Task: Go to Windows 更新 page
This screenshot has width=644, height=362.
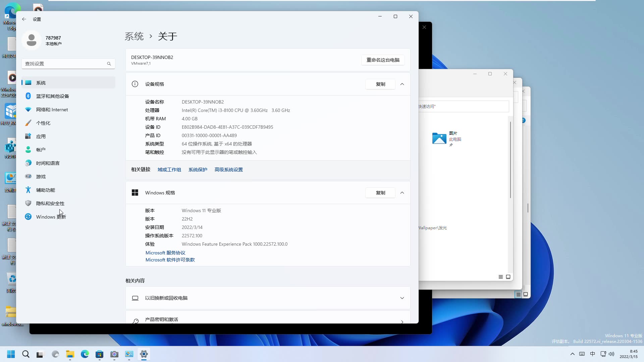Action: [x=68, y=217]
